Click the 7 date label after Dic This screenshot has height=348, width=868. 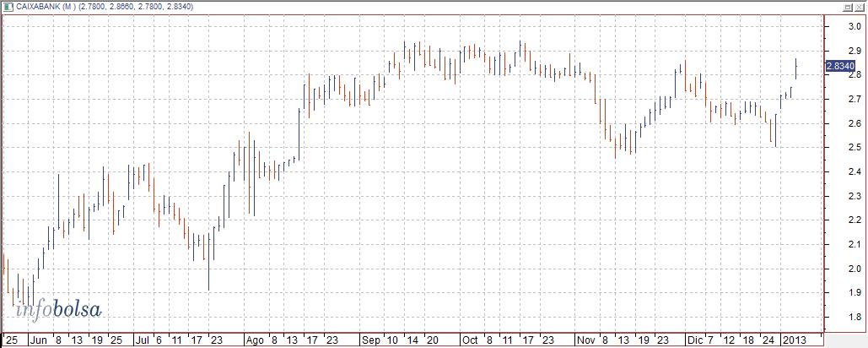tap(709, 340)
